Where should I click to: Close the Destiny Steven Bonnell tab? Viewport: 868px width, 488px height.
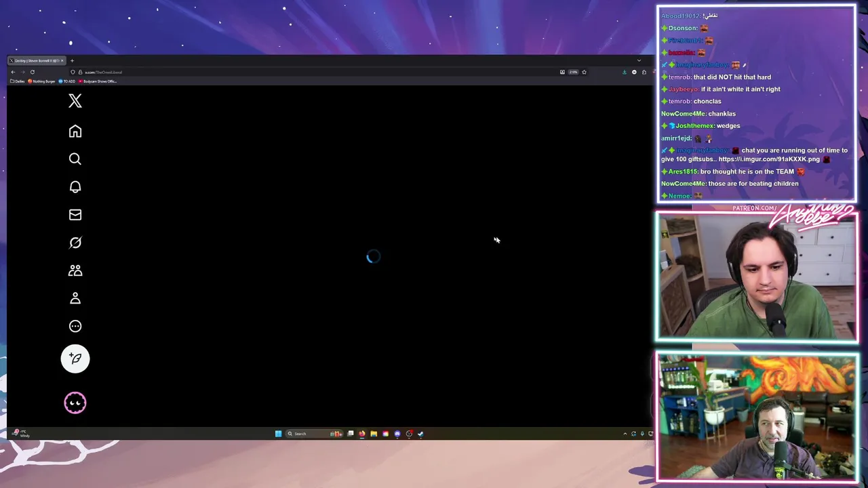[62, 60]
